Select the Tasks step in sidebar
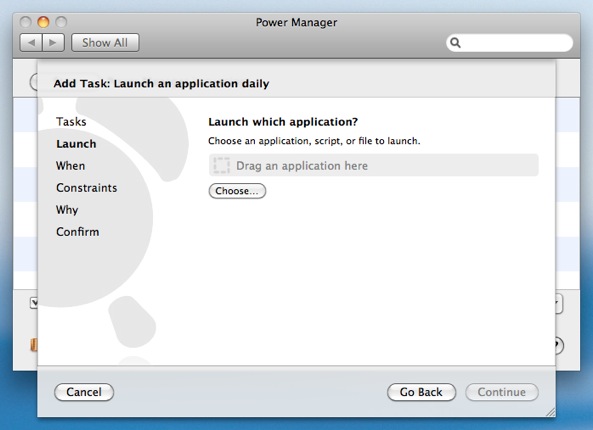593x430 pixels. (71, 122)
